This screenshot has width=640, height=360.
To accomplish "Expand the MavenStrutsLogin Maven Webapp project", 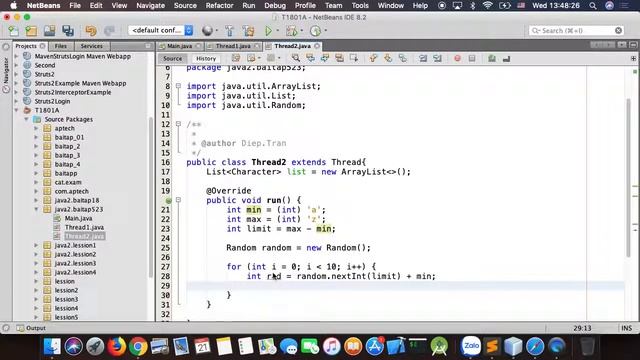I will pos(17,56).
